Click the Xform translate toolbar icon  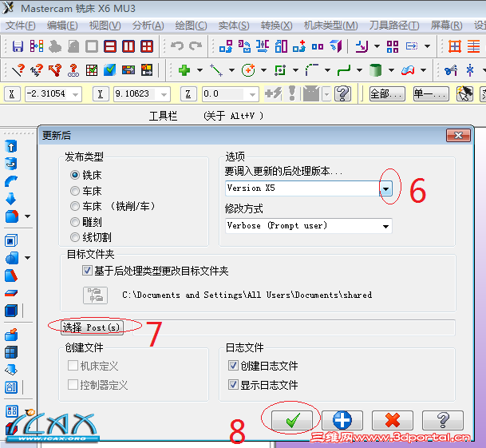click(x=226, y=46)
